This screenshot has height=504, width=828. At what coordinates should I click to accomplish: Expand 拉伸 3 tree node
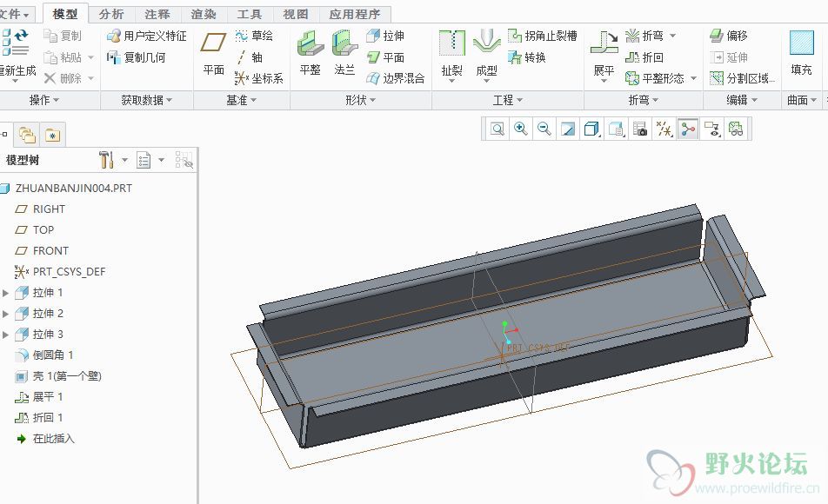pos(6,335)
